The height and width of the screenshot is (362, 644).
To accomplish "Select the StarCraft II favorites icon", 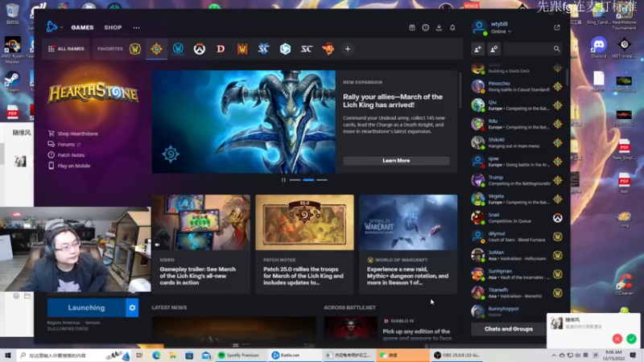I will tap(264, 49).
